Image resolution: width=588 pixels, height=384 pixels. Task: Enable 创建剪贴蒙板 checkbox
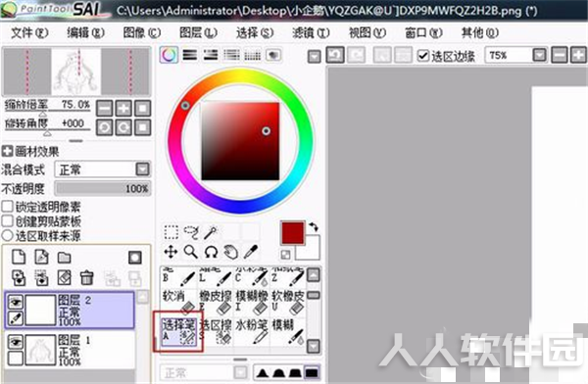point(8,220)
